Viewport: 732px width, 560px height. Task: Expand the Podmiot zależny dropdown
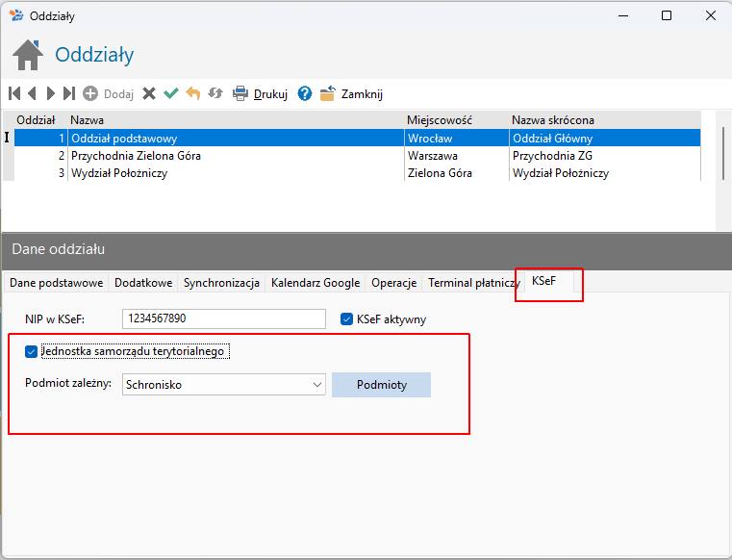click(318, 385)
